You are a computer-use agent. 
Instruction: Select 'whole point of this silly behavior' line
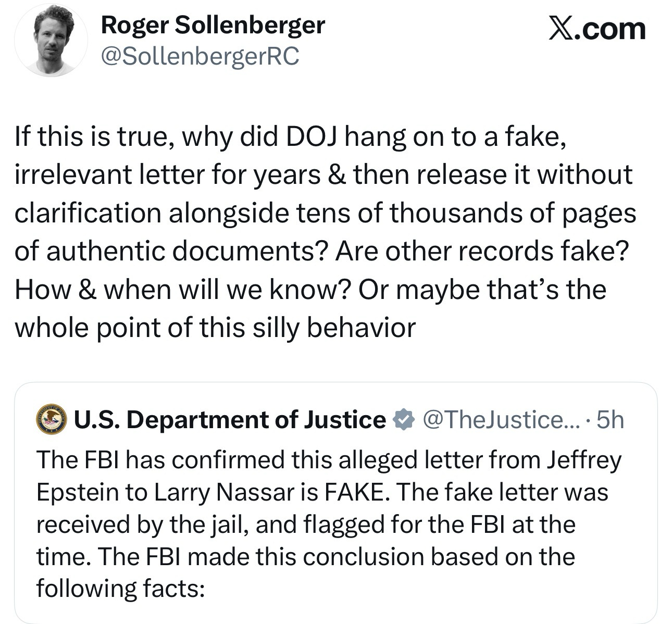pyautogui.click(x=215, y=328)
